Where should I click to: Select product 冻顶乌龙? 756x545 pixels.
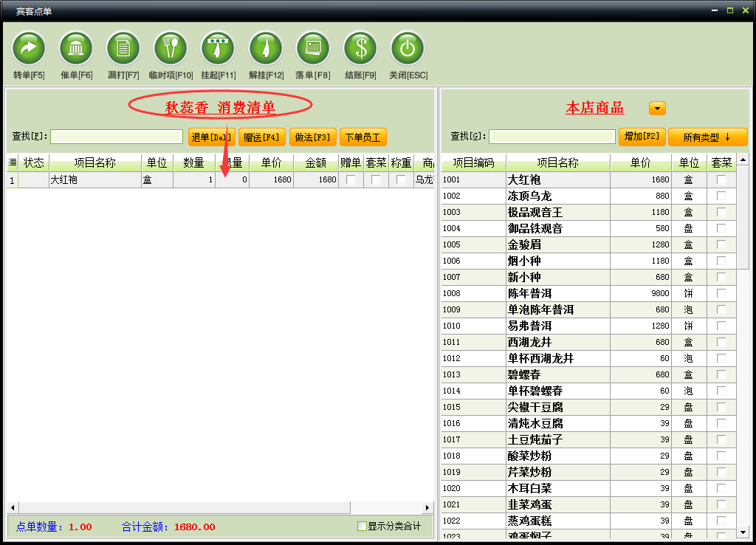point(588,196)
